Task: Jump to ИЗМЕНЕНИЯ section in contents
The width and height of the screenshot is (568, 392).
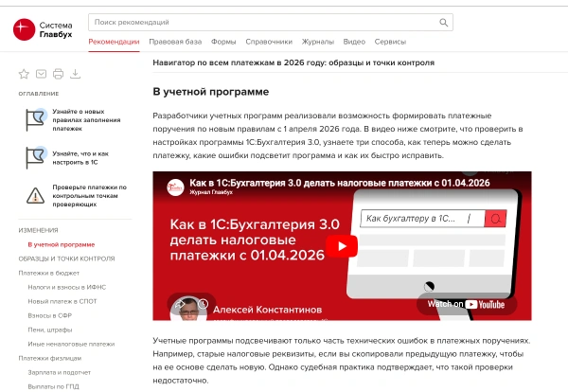Action: (x=39, y=230)
